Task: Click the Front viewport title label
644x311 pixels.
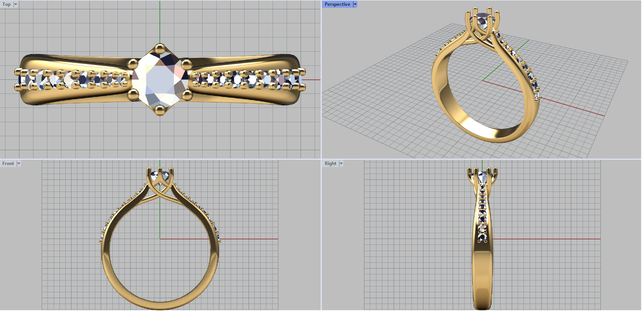Action: click(8, 164)
